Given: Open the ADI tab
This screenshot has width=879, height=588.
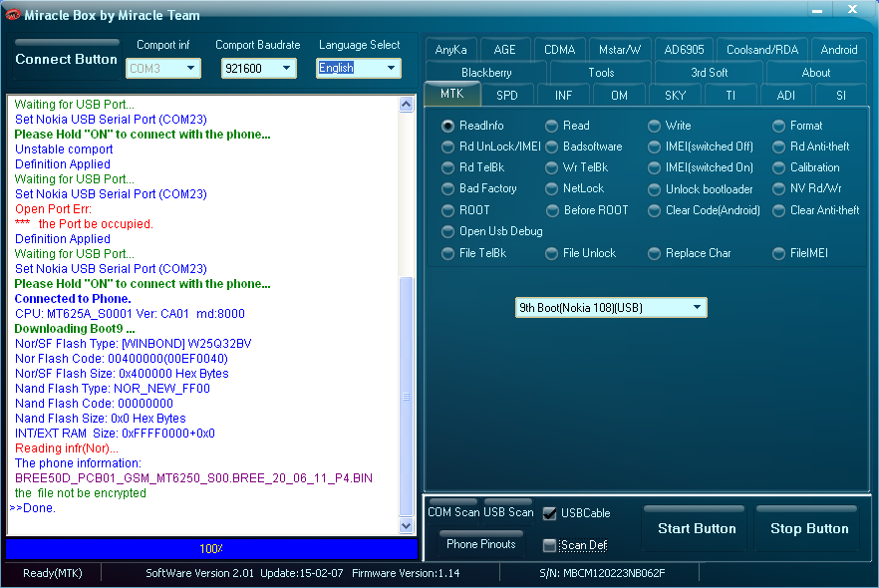Looking at the screenshot, I should coord(786,96).
